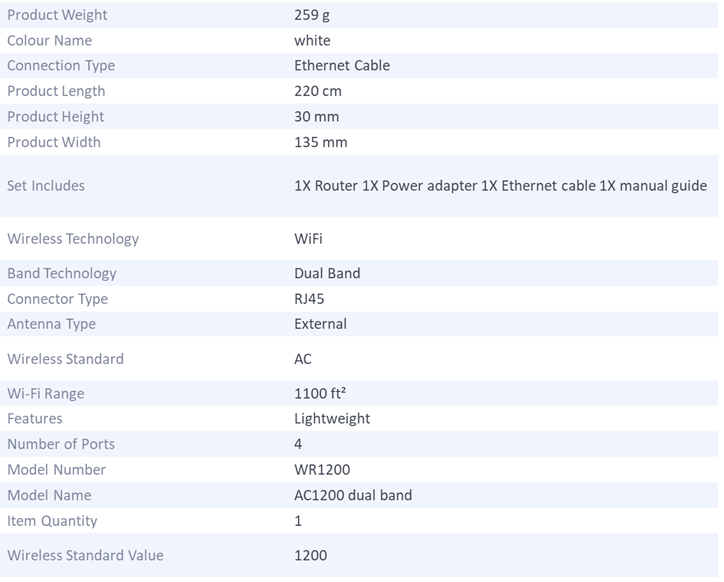The height and width of the screenshot is (582, 724).
Task: Select the 220 cm length value
Action: tap(319, 91)
